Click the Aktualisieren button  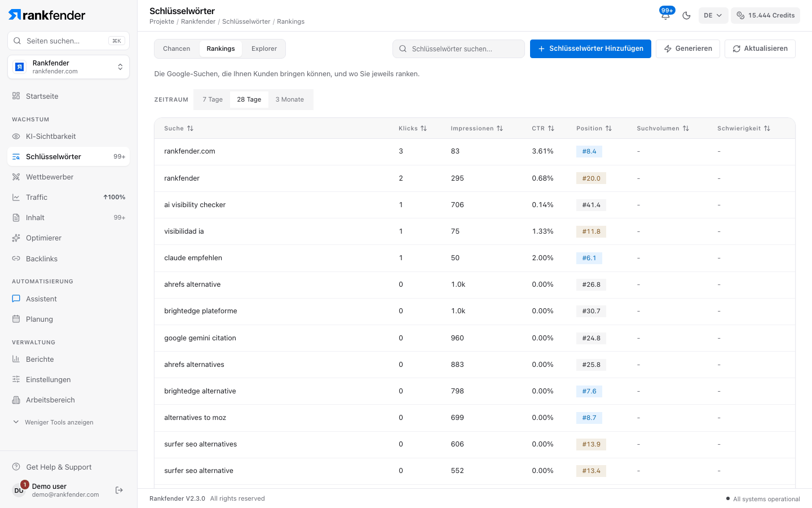(760, 49)
